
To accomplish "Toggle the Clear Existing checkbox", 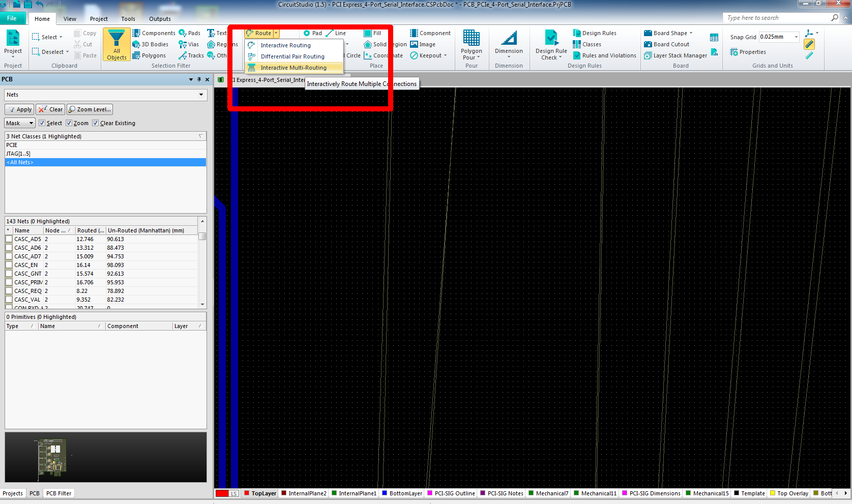I will tap(96, 123).
